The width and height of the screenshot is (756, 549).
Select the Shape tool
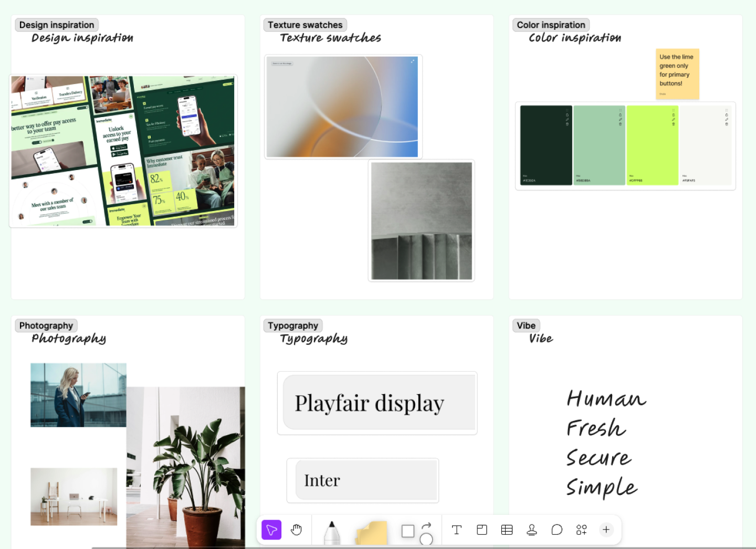point(408,531)
